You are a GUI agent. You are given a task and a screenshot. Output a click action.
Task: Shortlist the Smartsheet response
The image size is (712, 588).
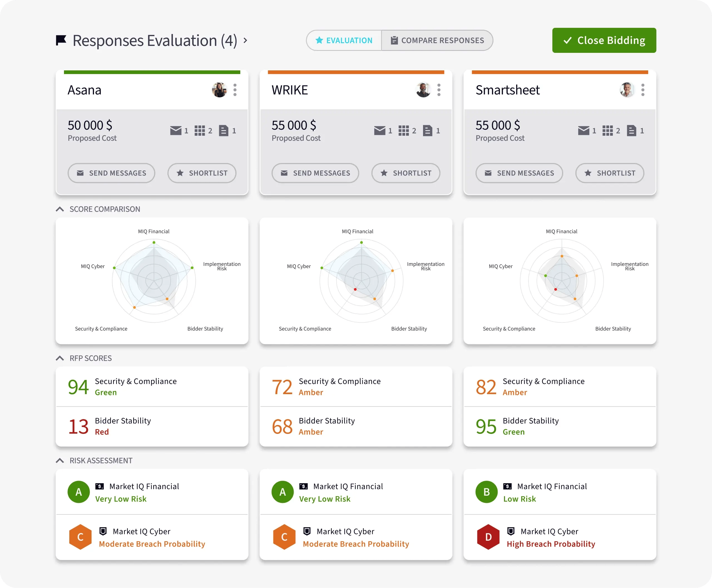[x=610, y=173]
